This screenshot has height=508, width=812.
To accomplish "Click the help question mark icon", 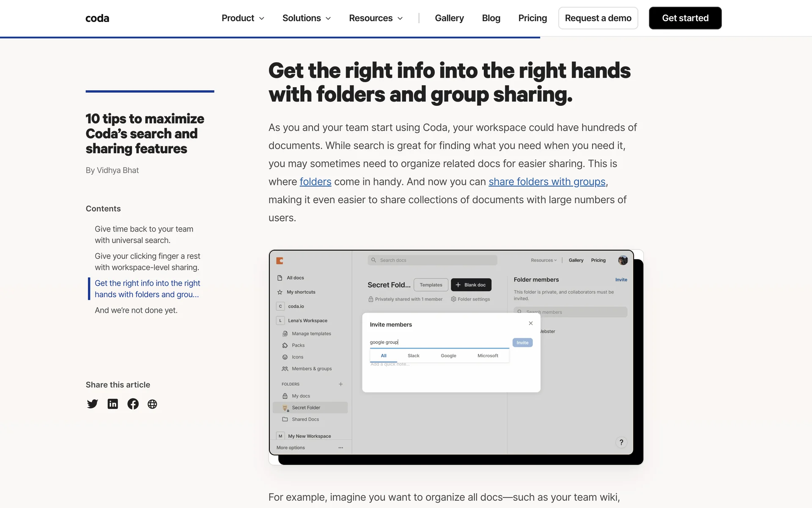I will click(621, 442).
